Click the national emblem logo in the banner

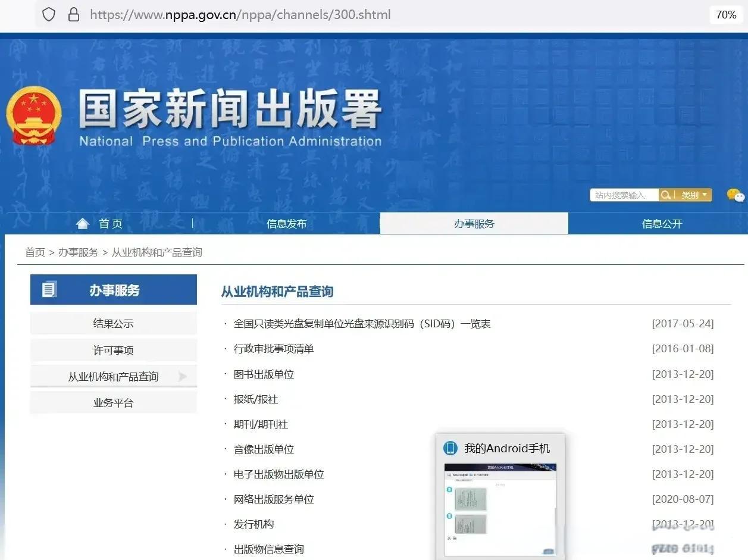(34, 113)
